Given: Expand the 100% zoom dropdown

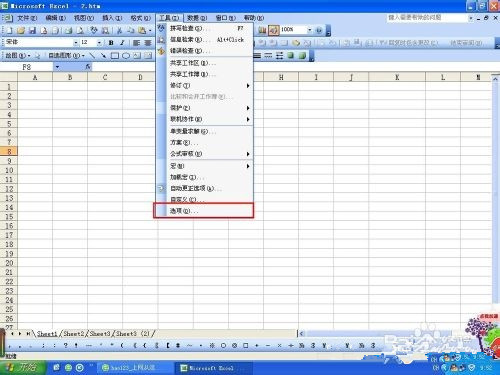Looking at the screenshot, I should click(x=309, y=30).
